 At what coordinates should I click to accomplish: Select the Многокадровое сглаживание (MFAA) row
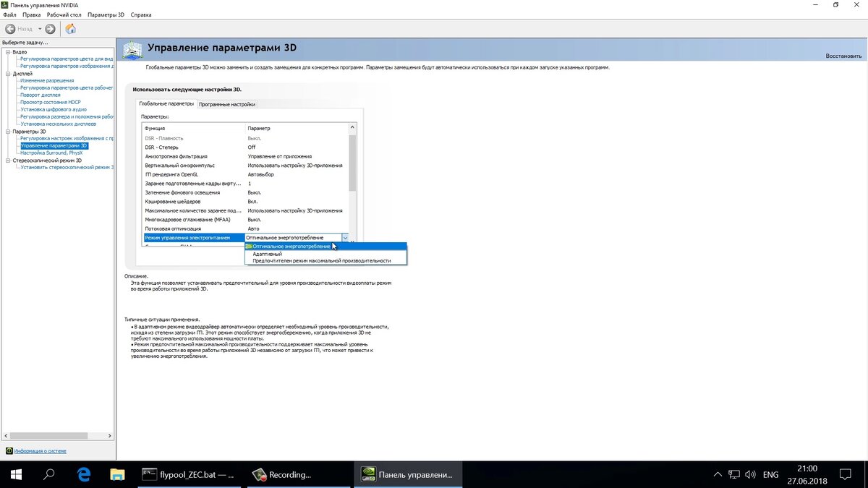[x=245, y=220]
